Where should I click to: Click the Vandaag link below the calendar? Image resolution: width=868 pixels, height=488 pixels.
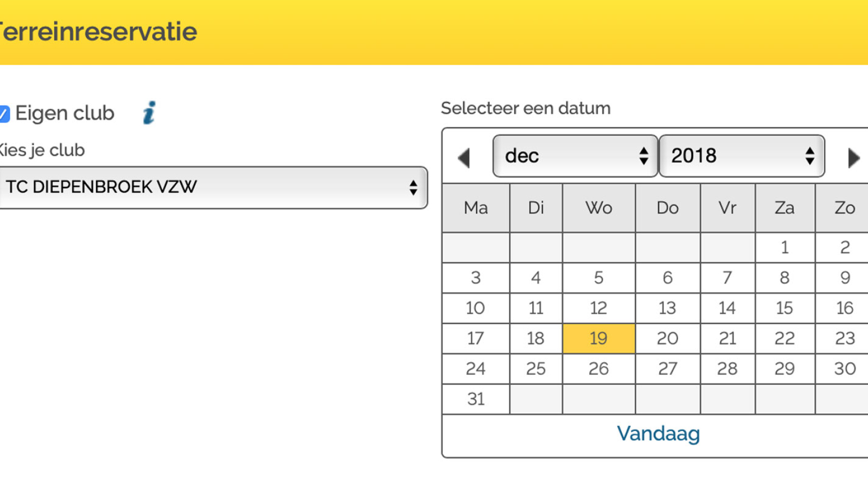tap(658, 433)
